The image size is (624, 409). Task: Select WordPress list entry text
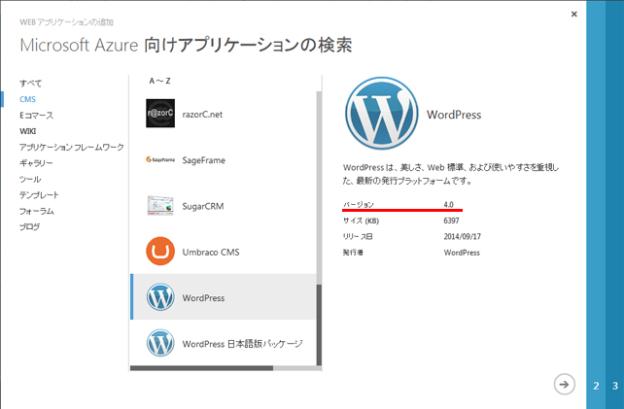point(203,298)
